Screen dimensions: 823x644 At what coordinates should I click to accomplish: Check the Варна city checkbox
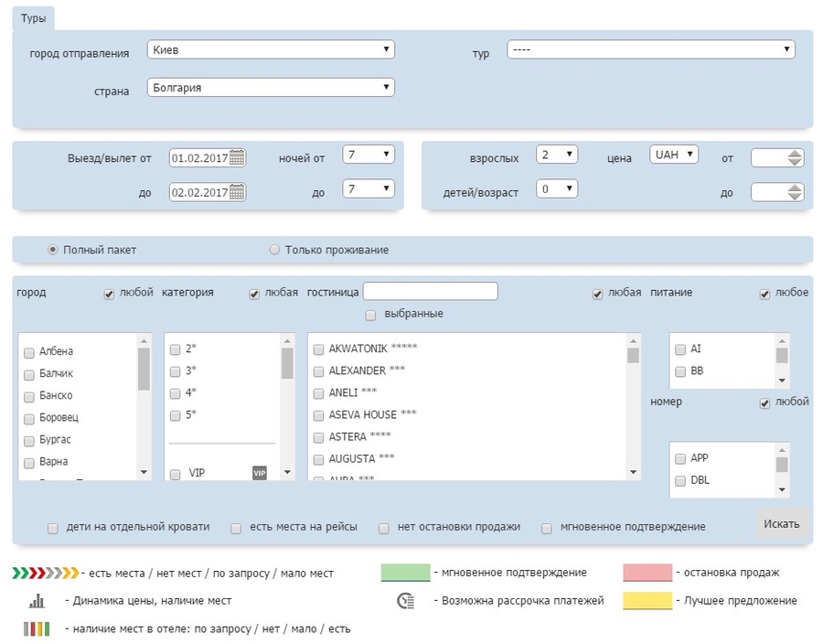pyautogui.click(x=29, y=464)
